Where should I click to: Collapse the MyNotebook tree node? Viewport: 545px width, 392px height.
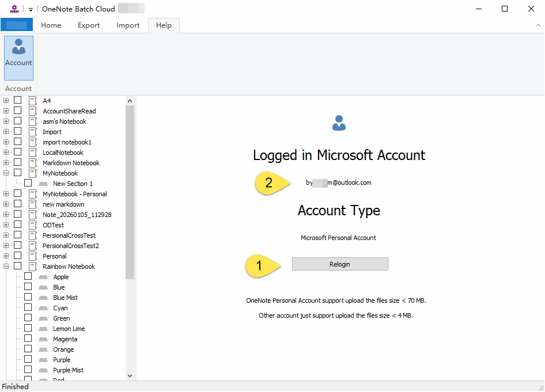pos(6,173)
